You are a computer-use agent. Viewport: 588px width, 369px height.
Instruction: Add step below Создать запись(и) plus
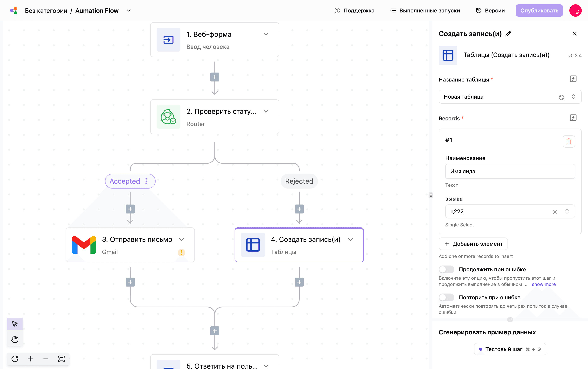coord(299,282)
